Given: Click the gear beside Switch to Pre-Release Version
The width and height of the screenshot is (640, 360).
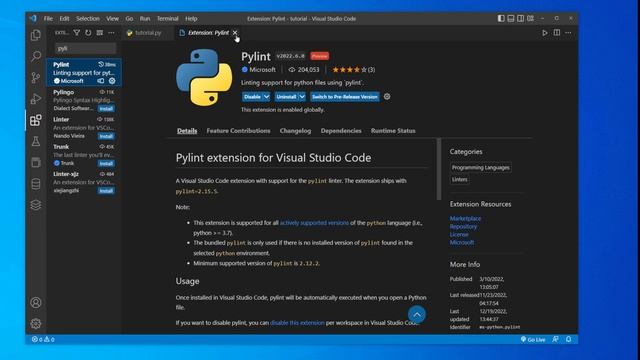Looking at the screenshot, I should tap(387, 97).
